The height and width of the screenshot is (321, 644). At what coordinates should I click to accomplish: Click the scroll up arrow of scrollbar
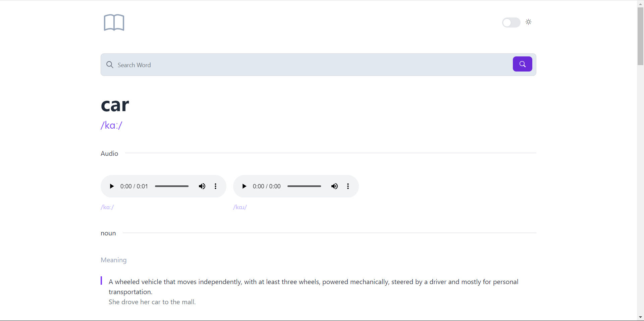(x=640, y=3)
